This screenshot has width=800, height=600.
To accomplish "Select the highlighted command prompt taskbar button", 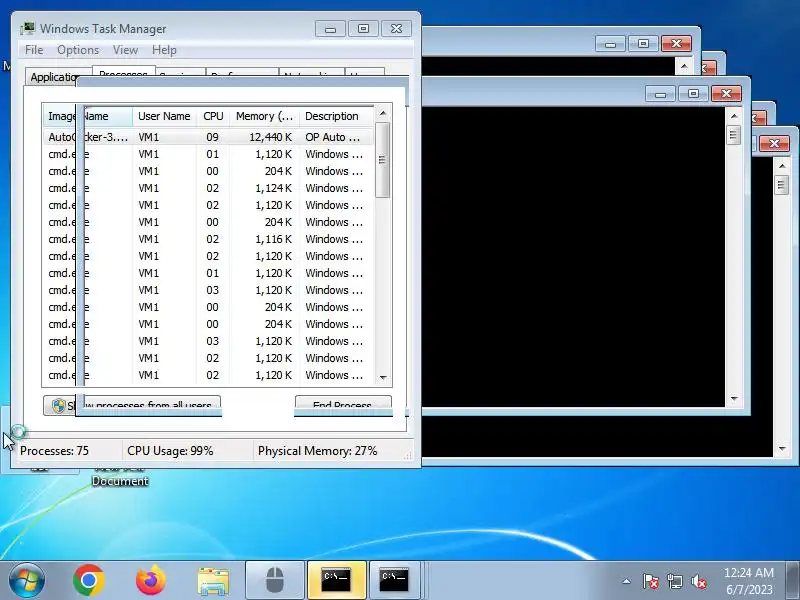I will click(336, 581).
